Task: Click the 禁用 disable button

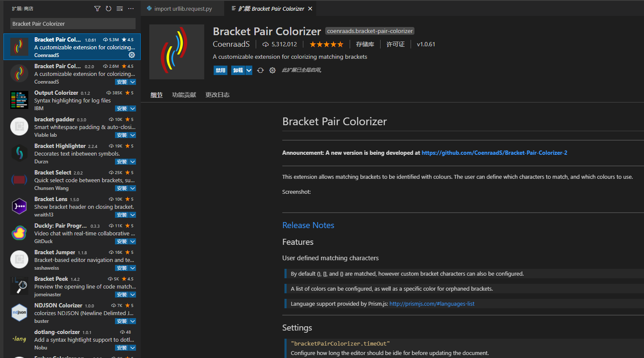Action: [221, 70]
